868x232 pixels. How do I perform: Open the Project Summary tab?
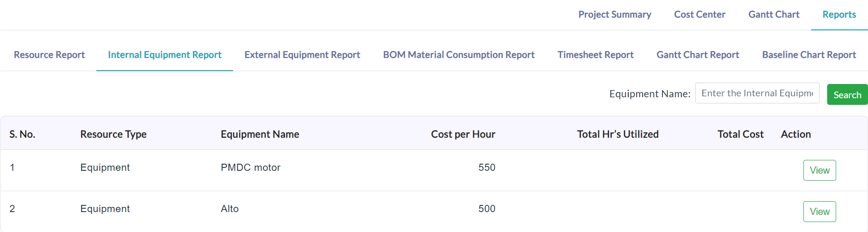[614, 15]
